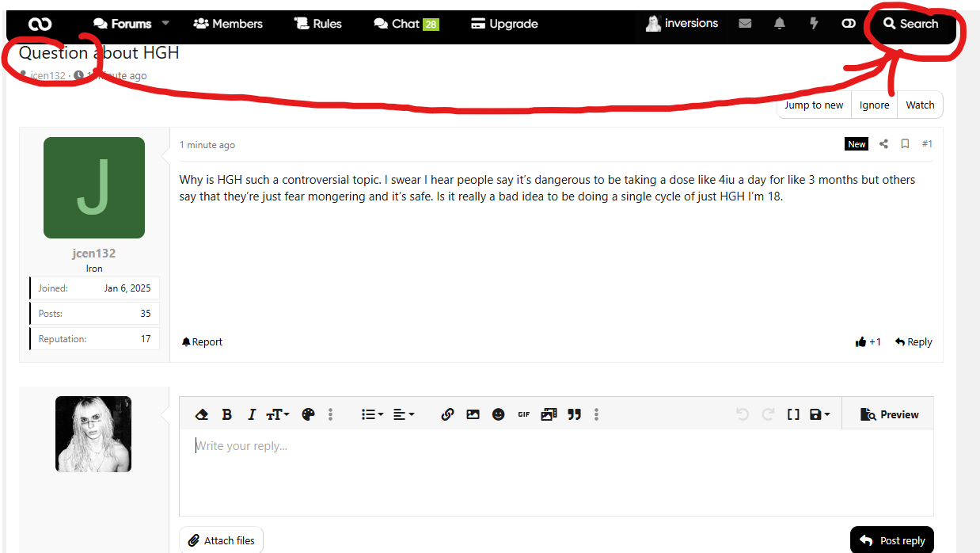Toggle bold formatting in editor
Viewport: 980px width, 553px height.
pos(226,414)
